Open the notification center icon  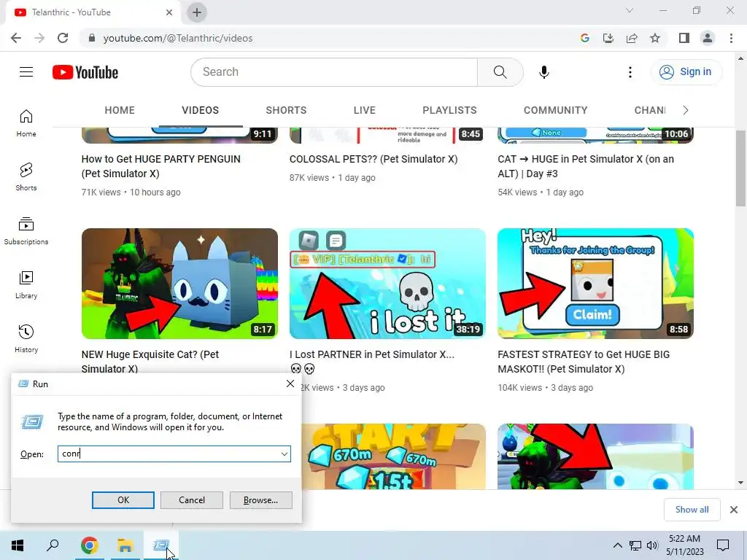pos(723,545)
